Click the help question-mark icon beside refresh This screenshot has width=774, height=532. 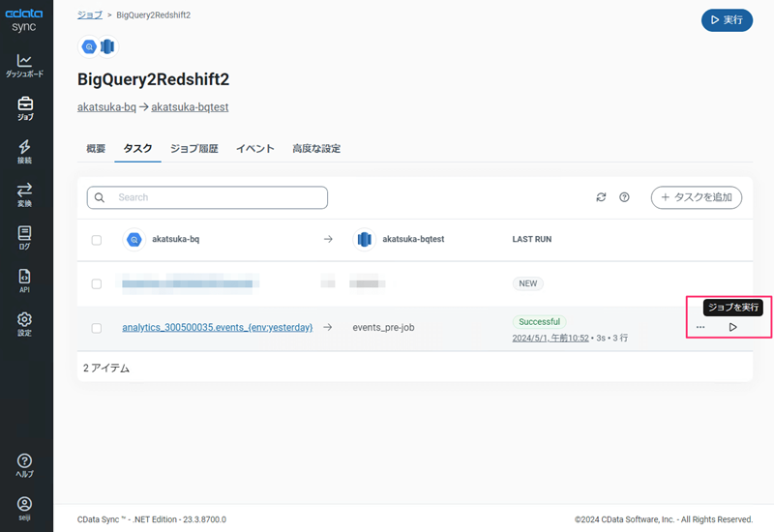624,197
